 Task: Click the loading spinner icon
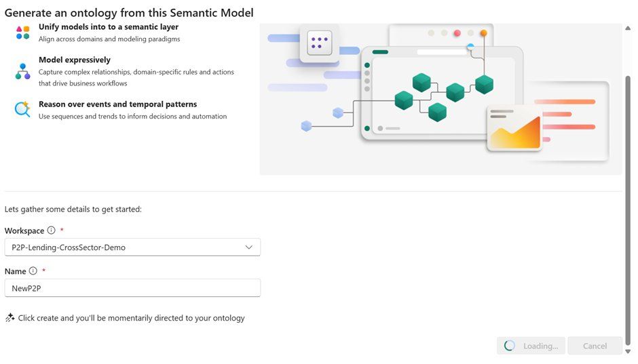pyautogui.click(x=510, y=346)
